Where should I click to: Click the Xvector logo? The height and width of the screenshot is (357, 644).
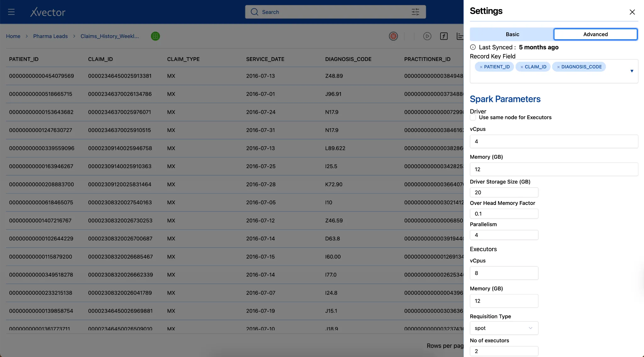coord(48,12)
